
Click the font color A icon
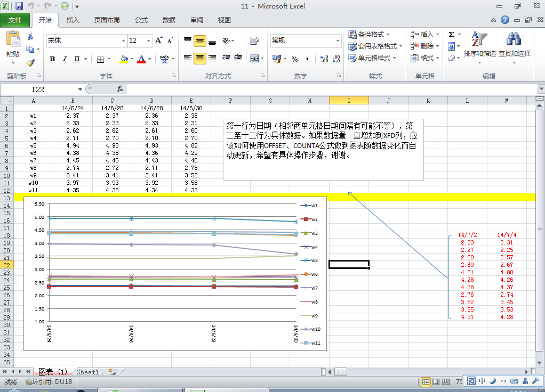point(141,59)
